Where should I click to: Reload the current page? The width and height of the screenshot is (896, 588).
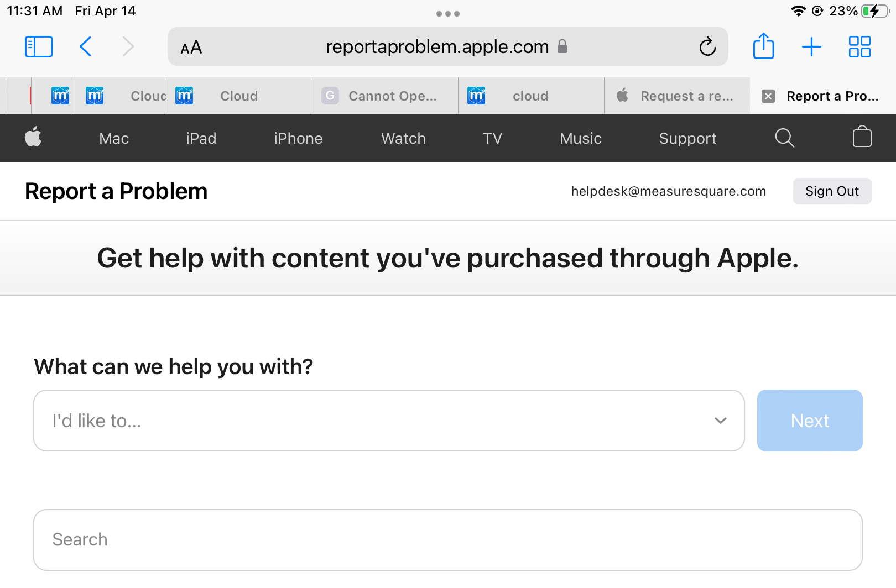[x=707, y=46]
